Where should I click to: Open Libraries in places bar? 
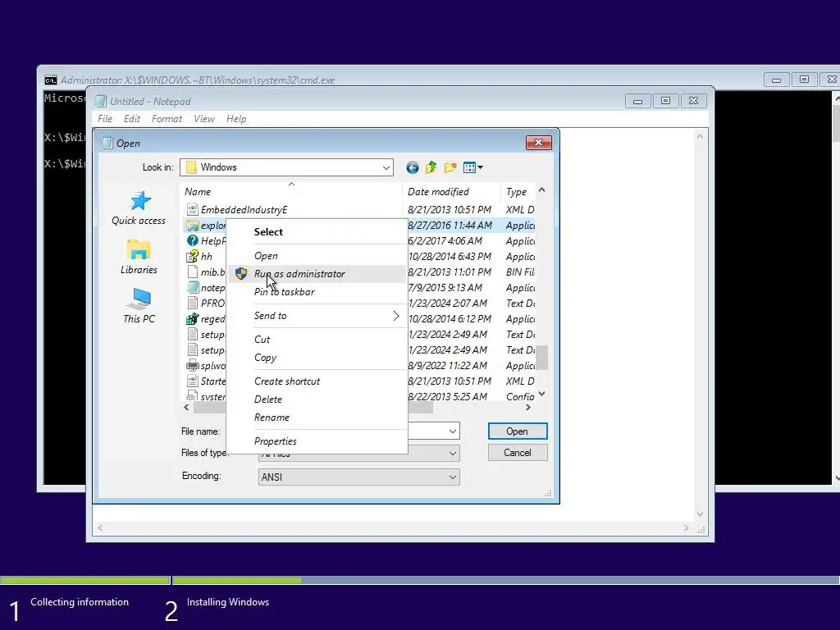pyautogui.click(x=139, y=257)
